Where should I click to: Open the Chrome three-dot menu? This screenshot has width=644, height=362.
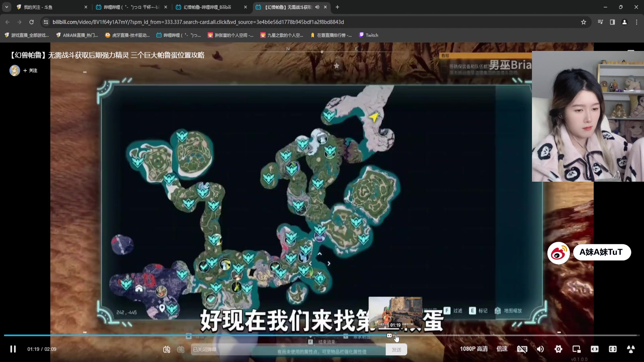[637, 22]
